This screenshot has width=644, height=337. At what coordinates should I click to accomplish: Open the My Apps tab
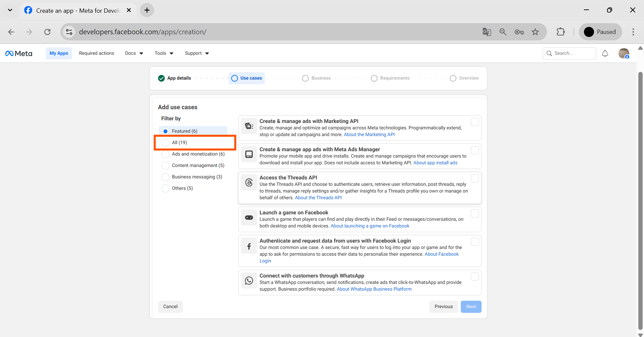pos(59,53)
